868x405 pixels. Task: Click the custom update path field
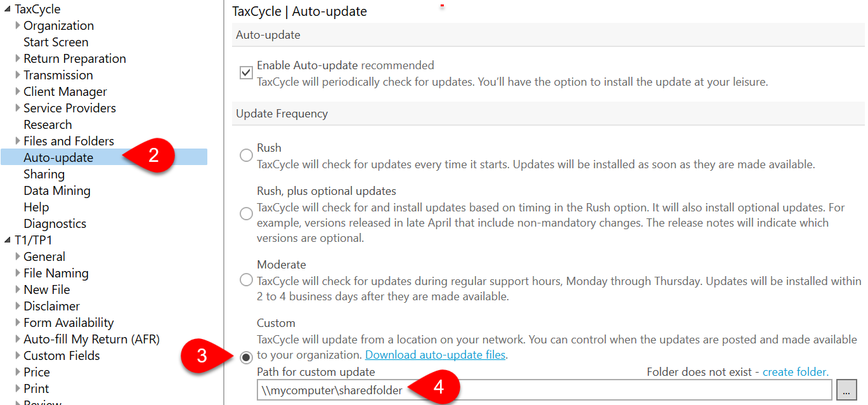click(444, 388)
